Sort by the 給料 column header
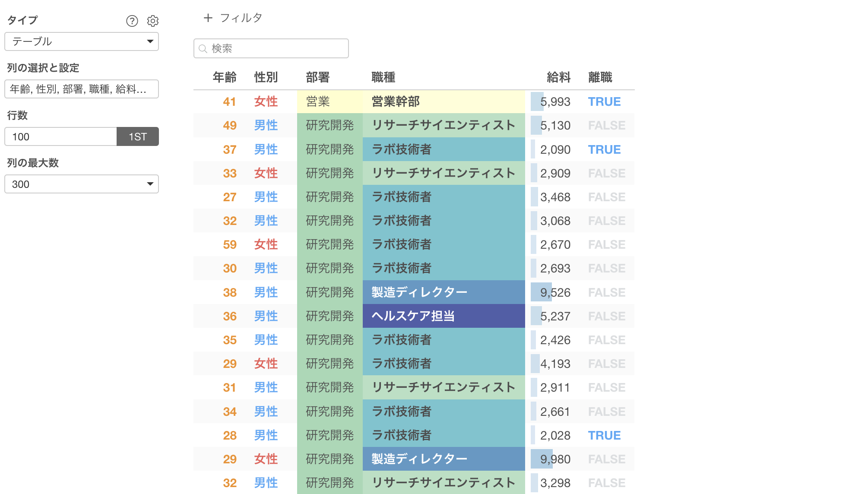This screenshot has width=868, height=494. [x=558, y=77]
